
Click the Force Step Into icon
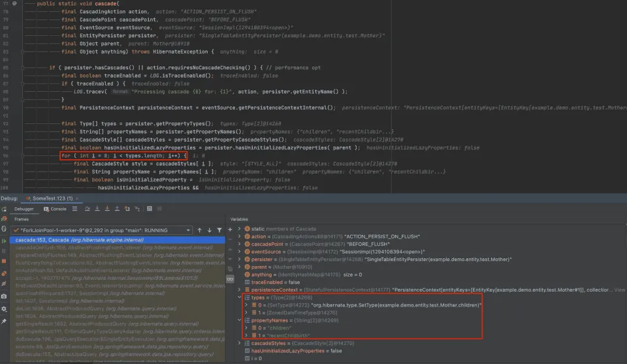pos(107,209)
